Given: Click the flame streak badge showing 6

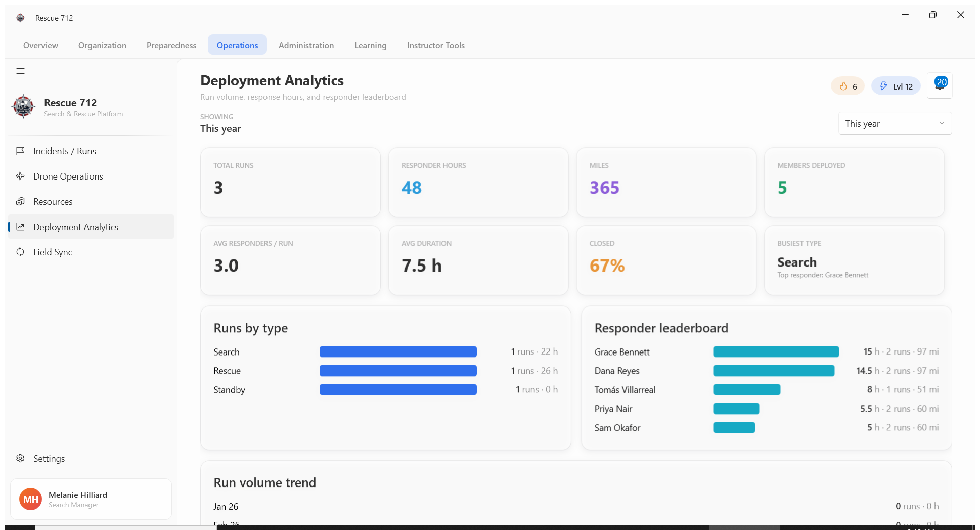Looking at the screenshot, I should [x=848, y=86].
